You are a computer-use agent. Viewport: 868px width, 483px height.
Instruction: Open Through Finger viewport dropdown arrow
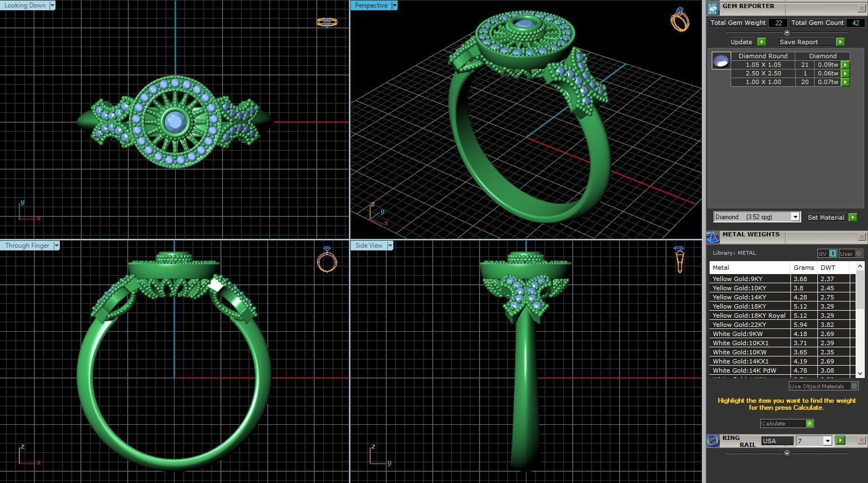[56, 246]
